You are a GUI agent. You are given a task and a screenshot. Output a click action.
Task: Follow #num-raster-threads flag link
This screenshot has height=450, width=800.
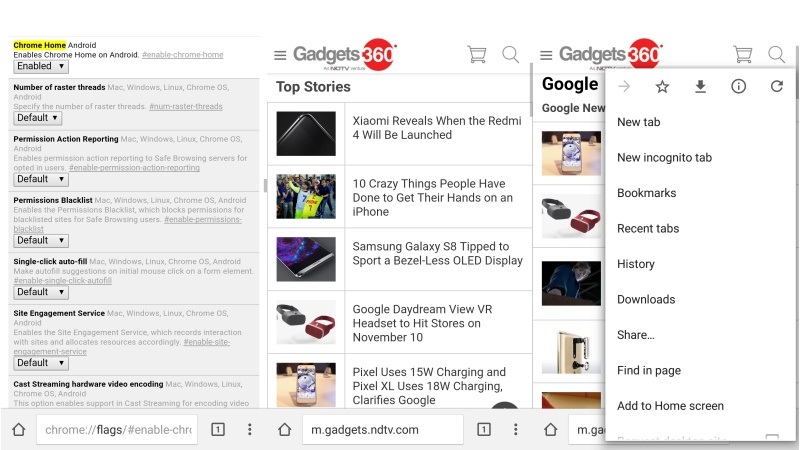(186, 106)
